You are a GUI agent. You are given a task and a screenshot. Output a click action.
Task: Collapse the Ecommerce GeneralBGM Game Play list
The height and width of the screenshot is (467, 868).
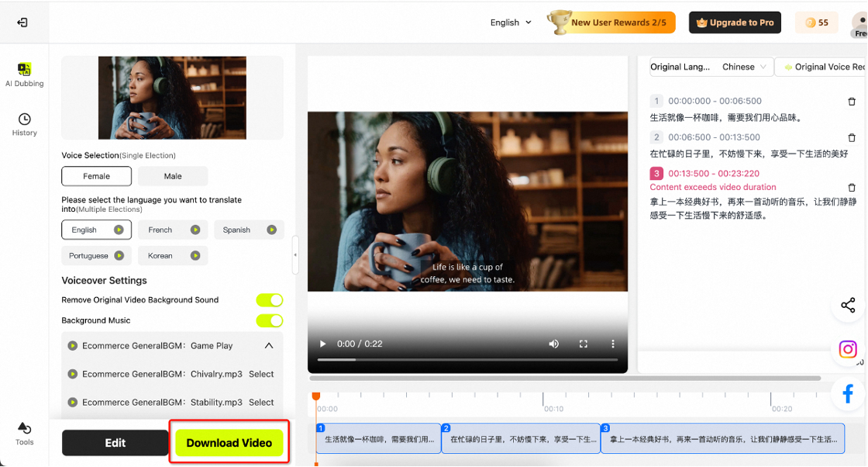pos(269,346)
